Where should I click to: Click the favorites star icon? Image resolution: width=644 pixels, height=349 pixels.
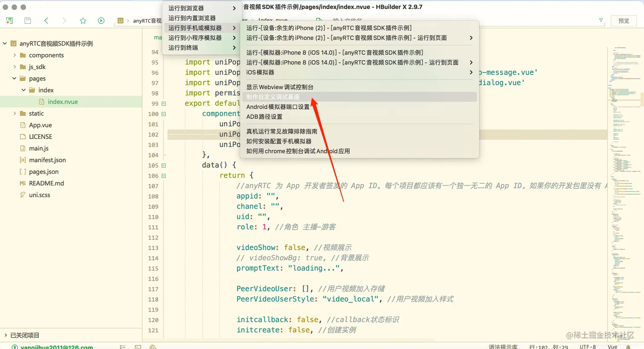(83, 20)
